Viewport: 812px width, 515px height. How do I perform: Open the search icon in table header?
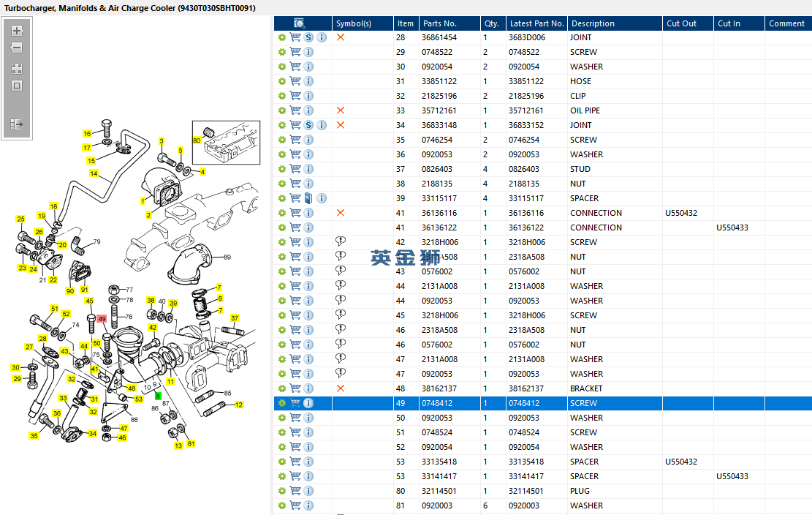click(x=300, y=23)
